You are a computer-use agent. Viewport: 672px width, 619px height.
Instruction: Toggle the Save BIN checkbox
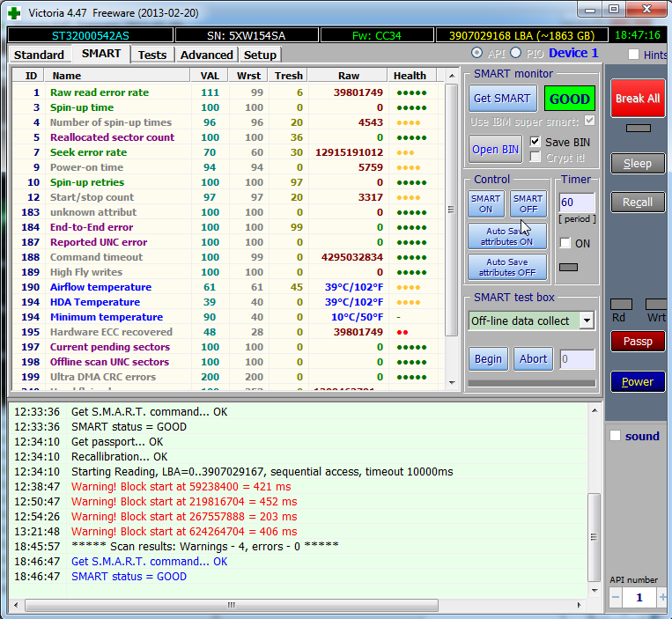535,142
